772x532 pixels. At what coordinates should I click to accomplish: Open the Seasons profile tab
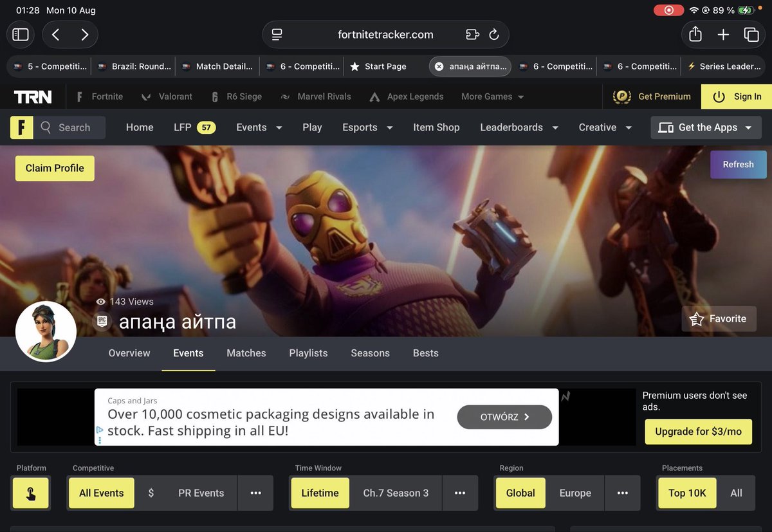coord(371,353)
